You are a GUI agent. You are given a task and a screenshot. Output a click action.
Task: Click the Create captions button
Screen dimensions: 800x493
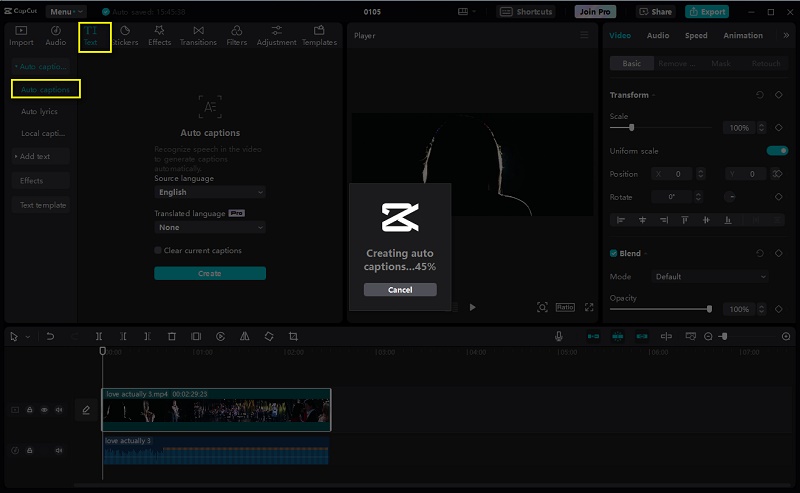click(x=210, y=273)
